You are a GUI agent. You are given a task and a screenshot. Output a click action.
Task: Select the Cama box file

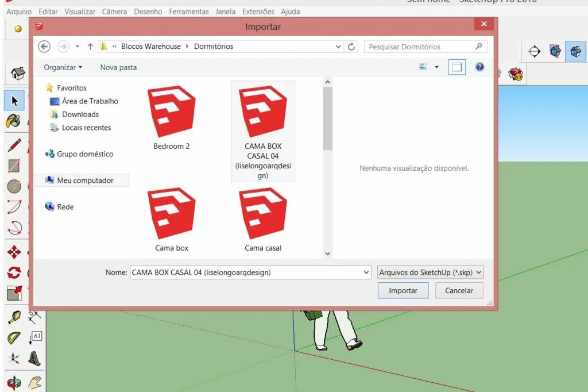pos(171,220)
